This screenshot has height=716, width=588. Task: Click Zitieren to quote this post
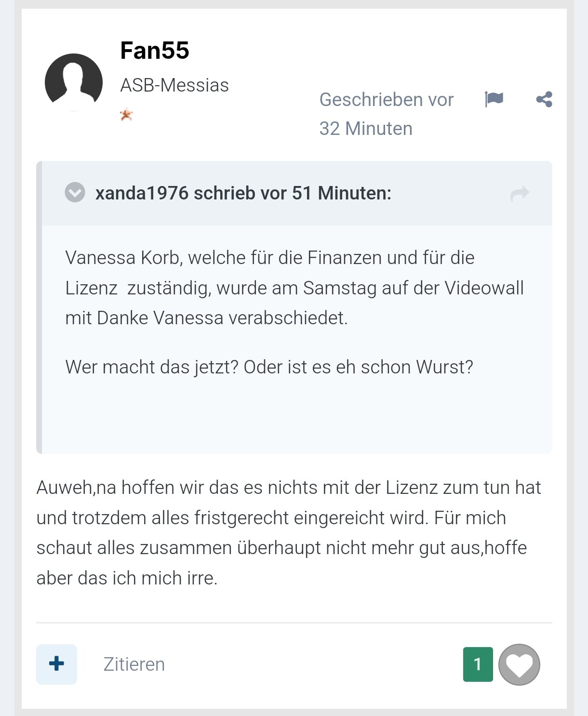(134, 664)
